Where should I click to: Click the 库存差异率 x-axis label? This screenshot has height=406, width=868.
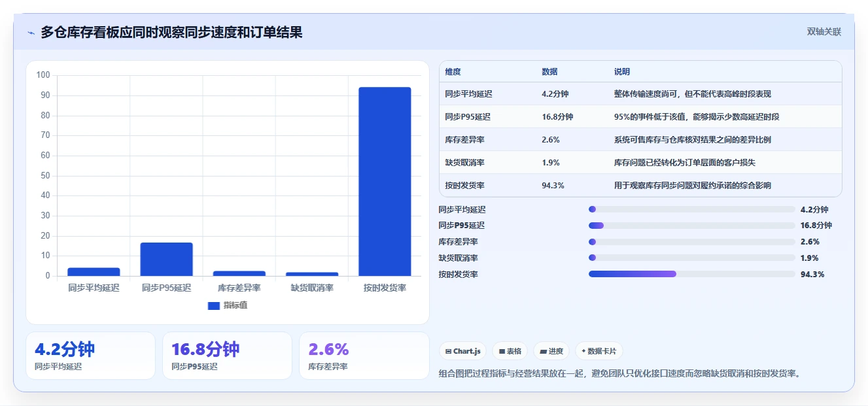point(239,288)
